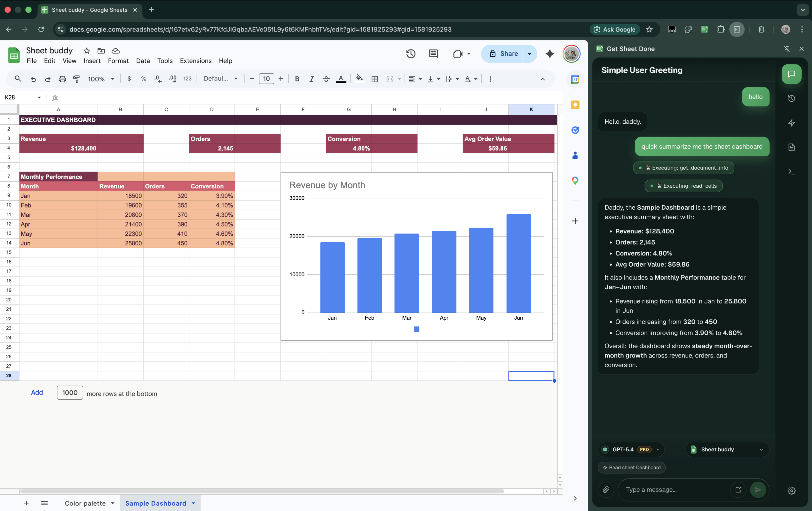
Task: Move document to folder icon
Action: pos(101,51)
